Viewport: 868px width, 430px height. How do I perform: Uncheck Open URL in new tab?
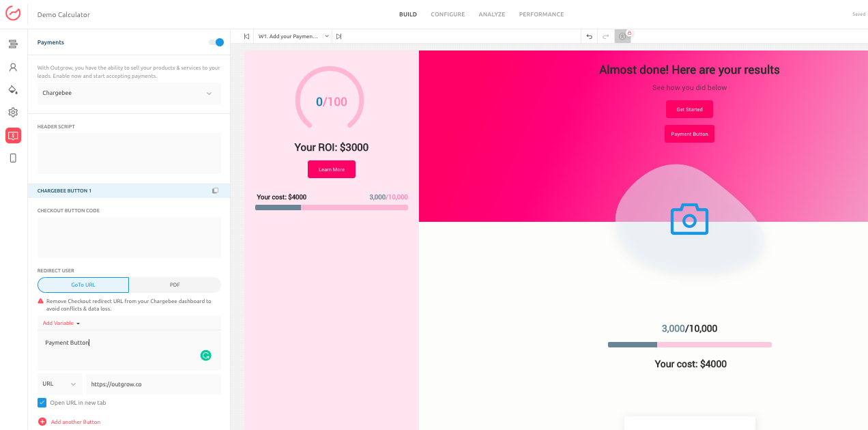point(42,403)
